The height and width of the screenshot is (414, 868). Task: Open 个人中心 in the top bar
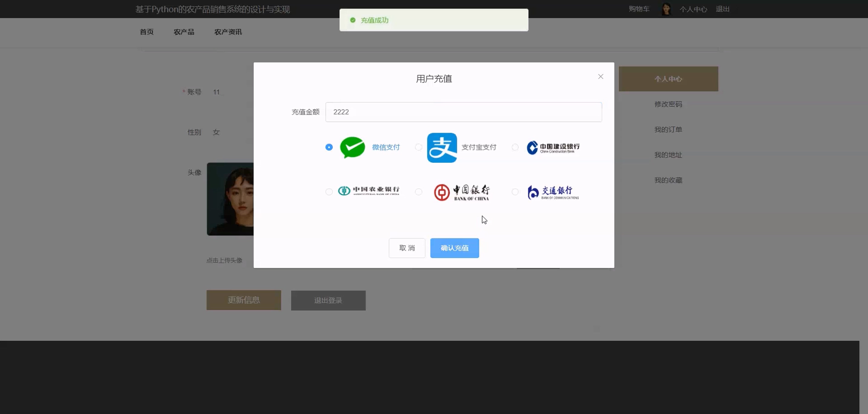point(693,9)
